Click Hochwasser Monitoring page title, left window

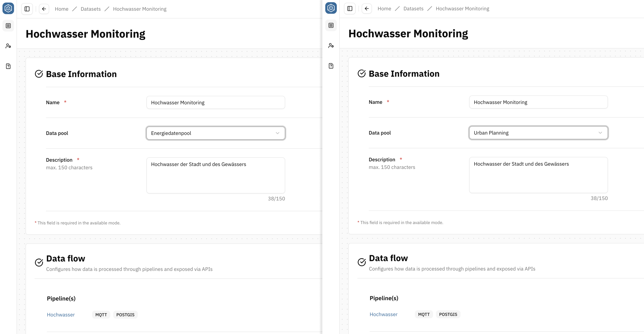[85, 34]
